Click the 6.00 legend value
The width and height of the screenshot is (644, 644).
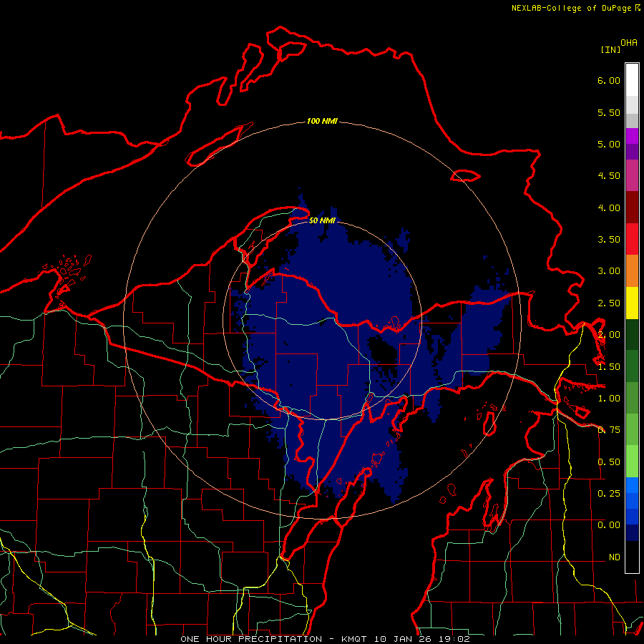coord(609,80)
